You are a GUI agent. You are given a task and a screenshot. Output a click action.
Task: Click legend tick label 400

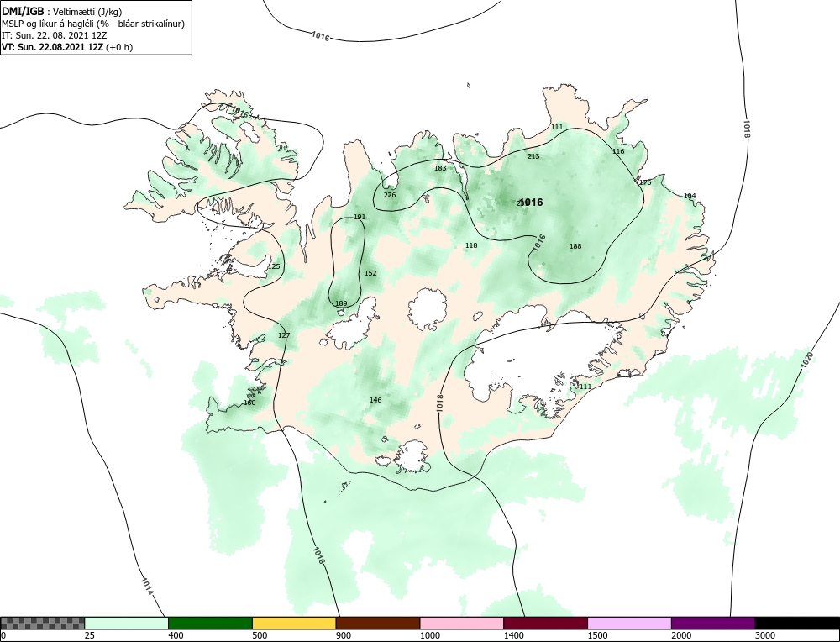click(x=176, y=635)
